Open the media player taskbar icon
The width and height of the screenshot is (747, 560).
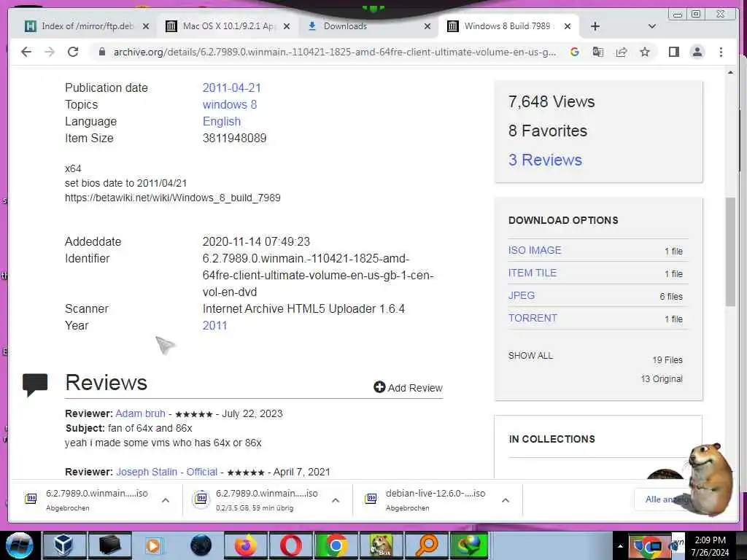[x=153, y=545]
